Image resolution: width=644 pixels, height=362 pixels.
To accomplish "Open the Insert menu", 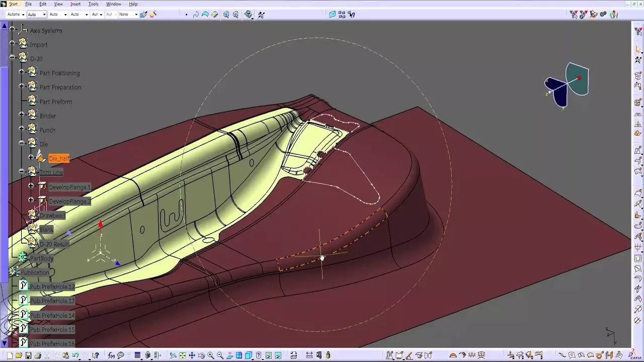I will click(x=75, y=4).
